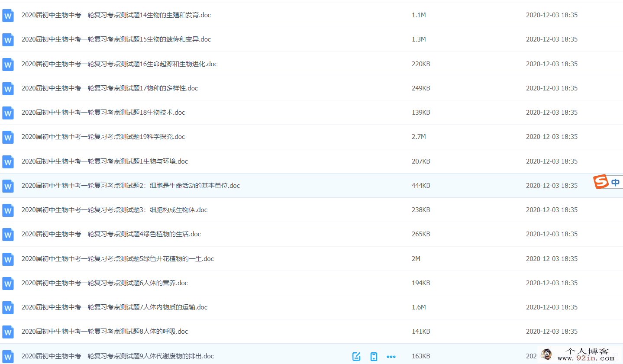Open file 测试题15生物的遗传和变异.doc

click(116, 39)
